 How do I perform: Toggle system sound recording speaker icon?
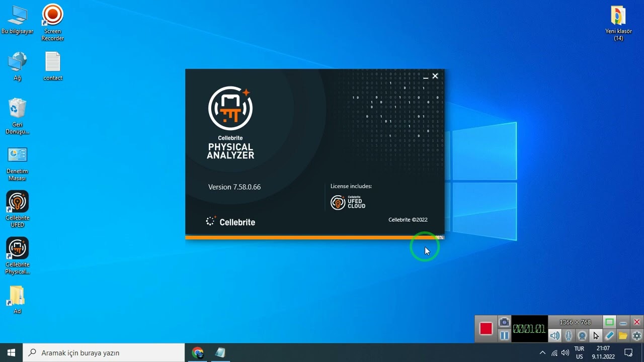click(554, 335)
